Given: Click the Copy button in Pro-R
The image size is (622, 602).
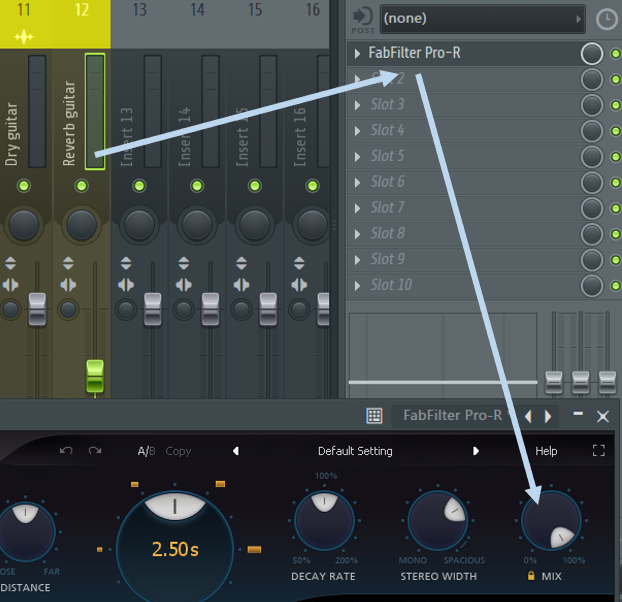Looking at the screenshot, I should click(x=178, y=451).
